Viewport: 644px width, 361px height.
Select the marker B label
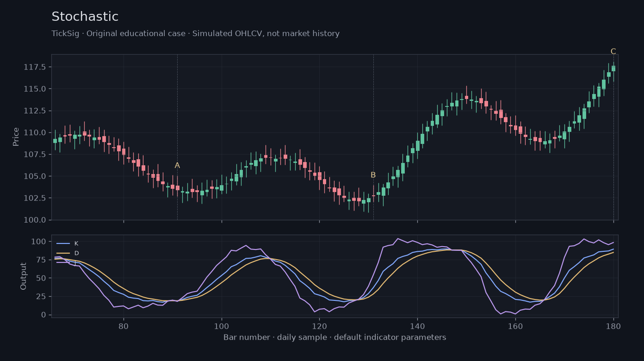(x=373, y=175)
